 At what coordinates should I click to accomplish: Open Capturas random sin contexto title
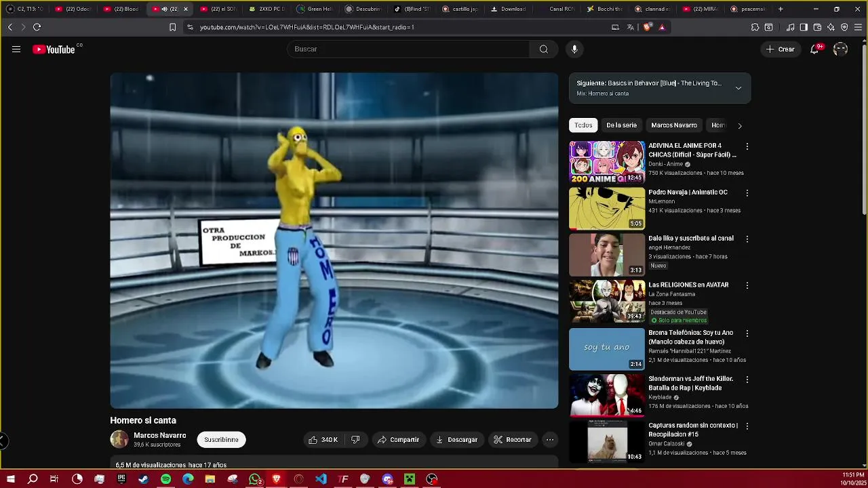coord(692,430)
